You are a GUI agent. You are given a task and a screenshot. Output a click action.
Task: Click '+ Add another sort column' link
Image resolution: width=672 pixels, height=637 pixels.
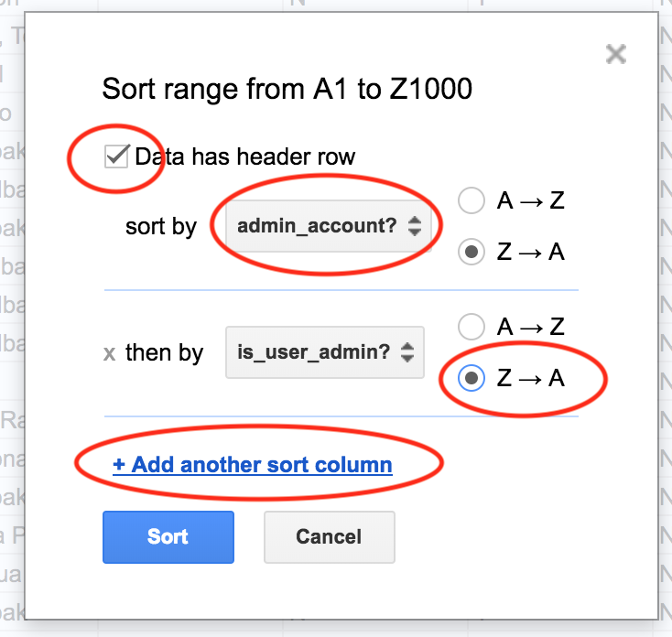coord(253,465)
